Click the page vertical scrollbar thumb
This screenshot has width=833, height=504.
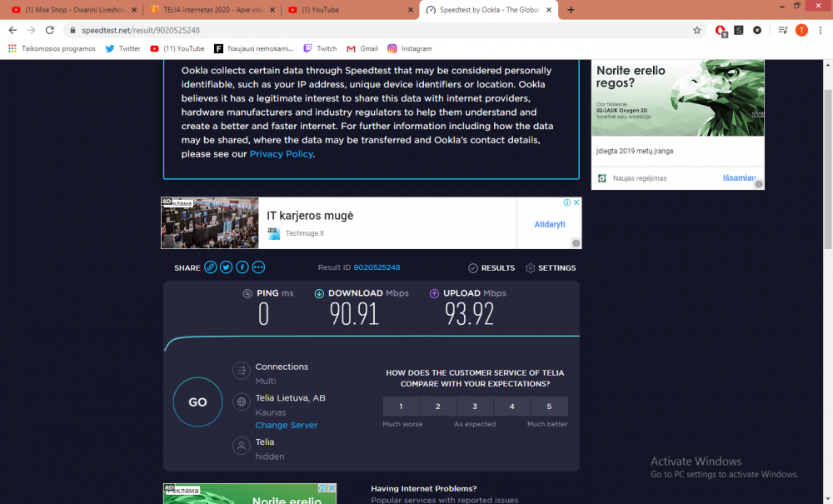point(828,169)
